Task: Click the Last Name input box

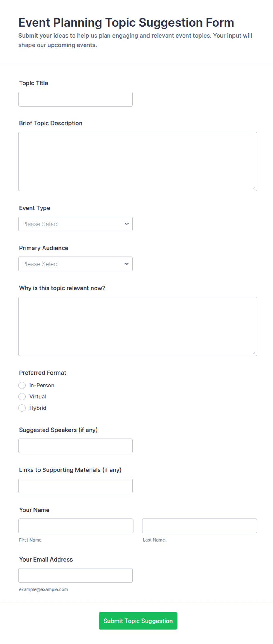Action: tap(200, 526)
